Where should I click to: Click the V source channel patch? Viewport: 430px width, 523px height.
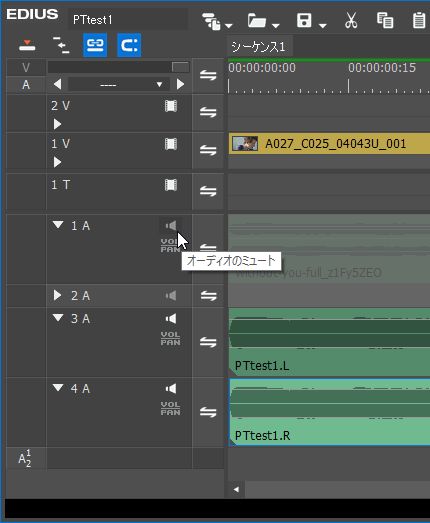coord(26,68)
